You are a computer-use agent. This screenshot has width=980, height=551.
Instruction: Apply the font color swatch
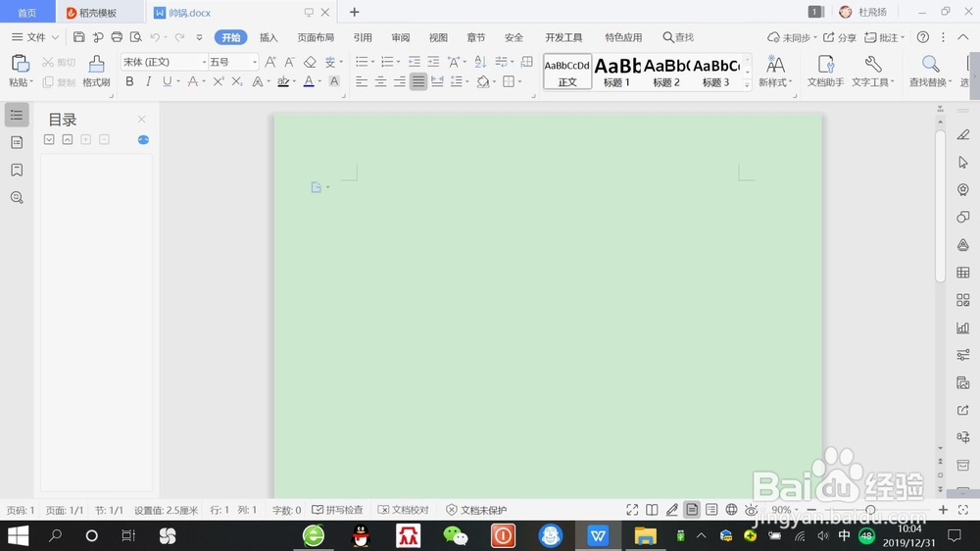click(309, 81)
